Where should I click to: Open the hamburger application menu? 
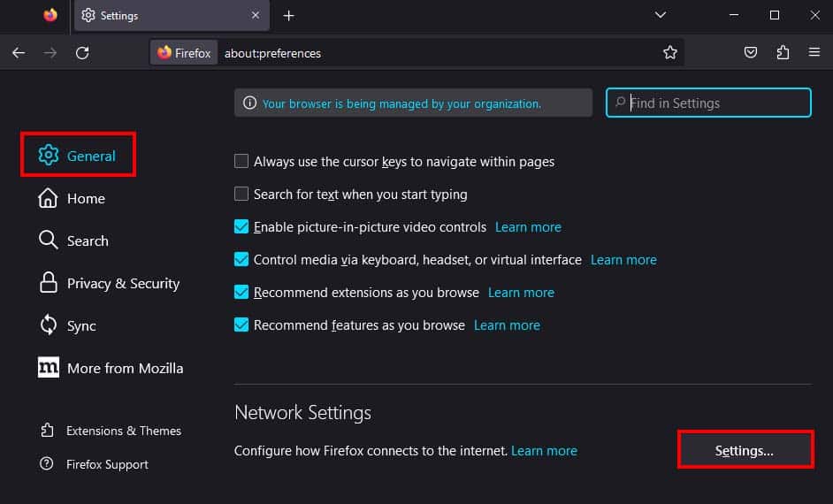[814, 52]
